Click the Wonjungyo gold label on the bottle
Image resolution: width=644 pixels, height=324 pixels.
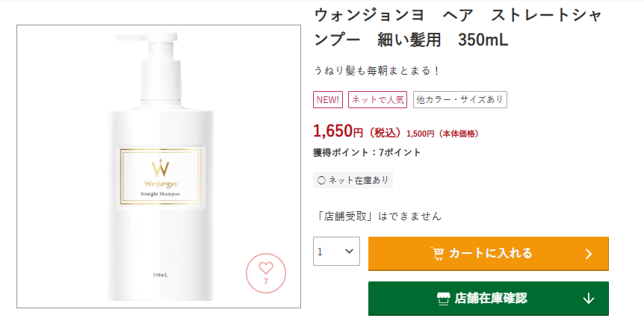[160, 177]
